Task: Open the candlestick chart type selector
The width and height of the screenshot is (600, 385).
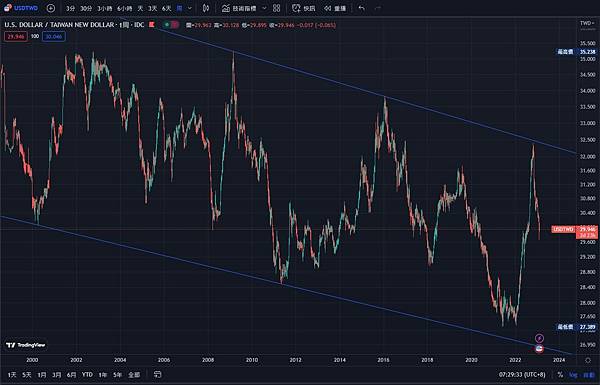Action: click(206, 8)
